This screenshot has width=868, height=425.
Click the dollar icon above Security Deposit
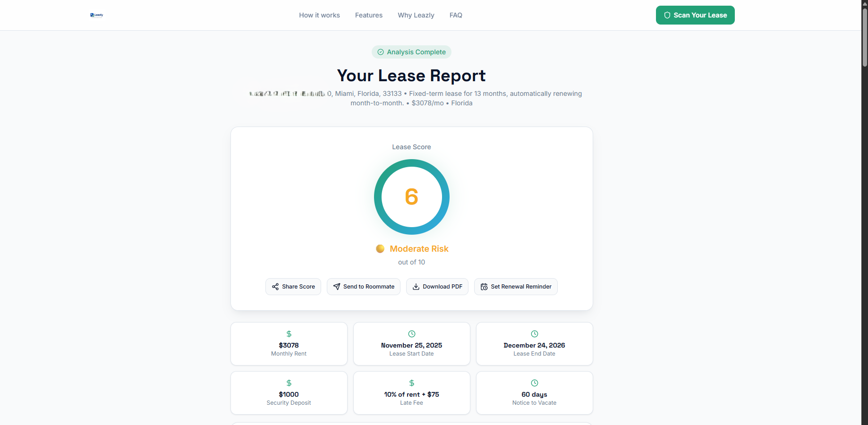point(289,383)
